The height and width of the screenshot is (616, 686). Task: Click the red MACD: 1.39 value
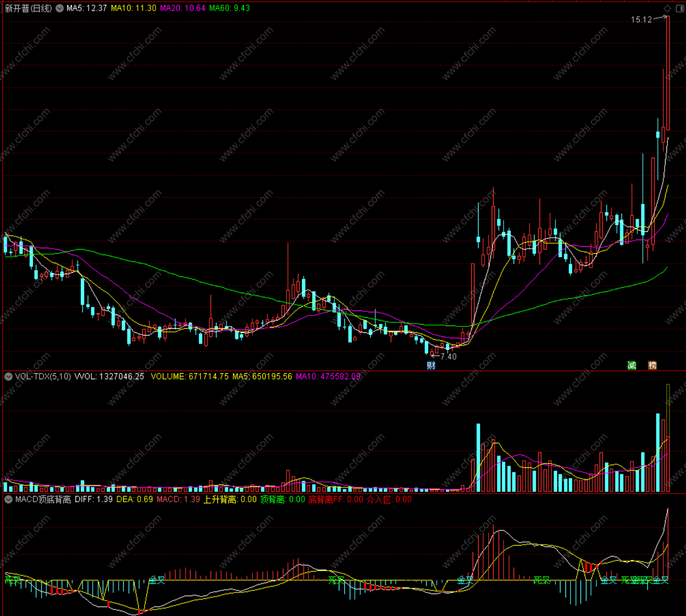click(178, 499)
